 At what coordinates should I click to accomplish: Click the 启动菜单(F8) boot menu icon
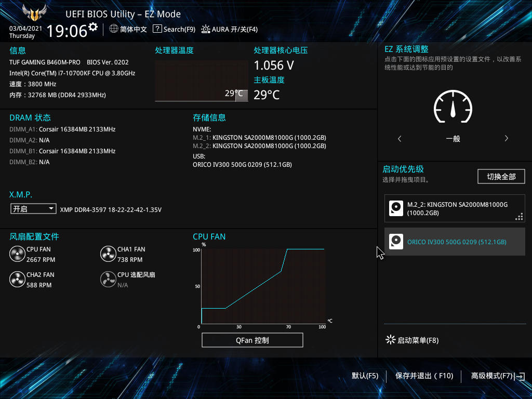coord(390,340)
